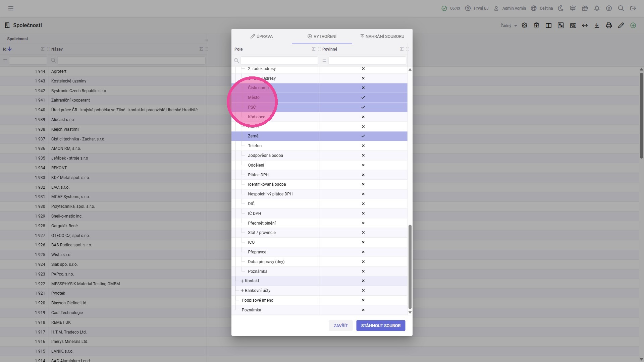Toggle dark mode moon icon
This screenshot has width=644, height=362.
coord(560,8)
